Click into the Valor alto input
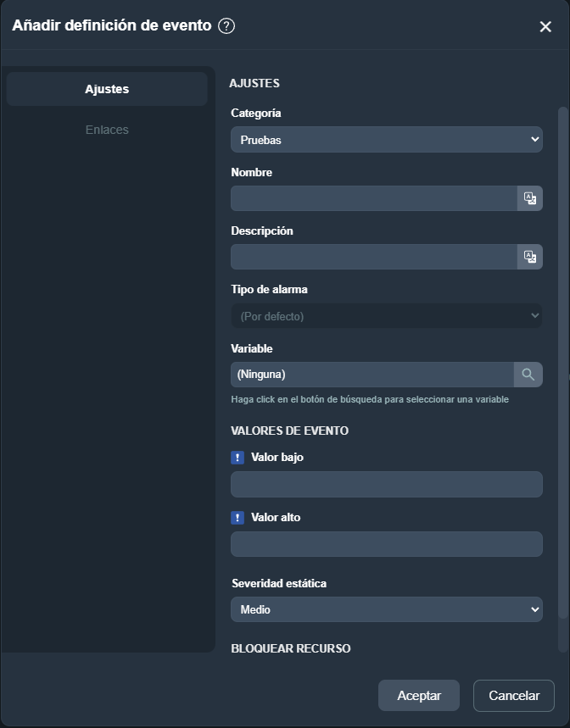This screenshot has height=728, width=570. (x=386, y=544)
